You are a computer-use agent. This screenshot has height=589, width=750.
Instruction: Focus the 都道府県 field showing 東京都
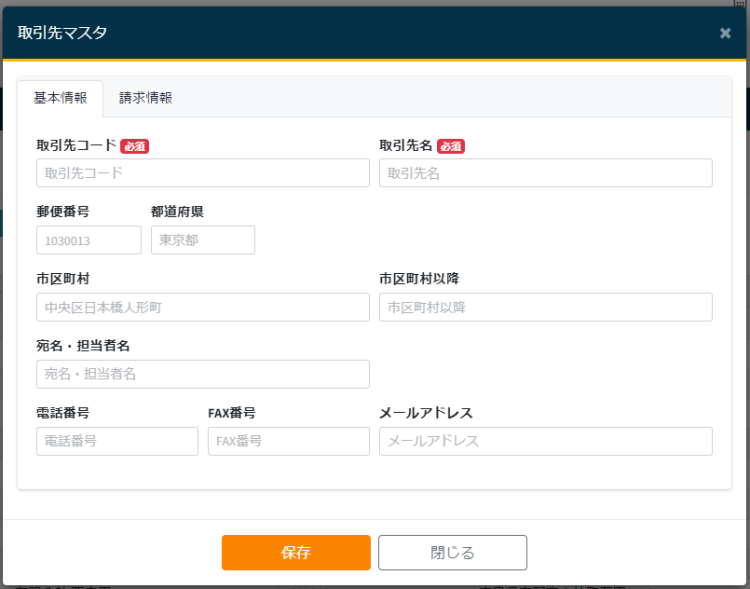[x=203, y=240]
